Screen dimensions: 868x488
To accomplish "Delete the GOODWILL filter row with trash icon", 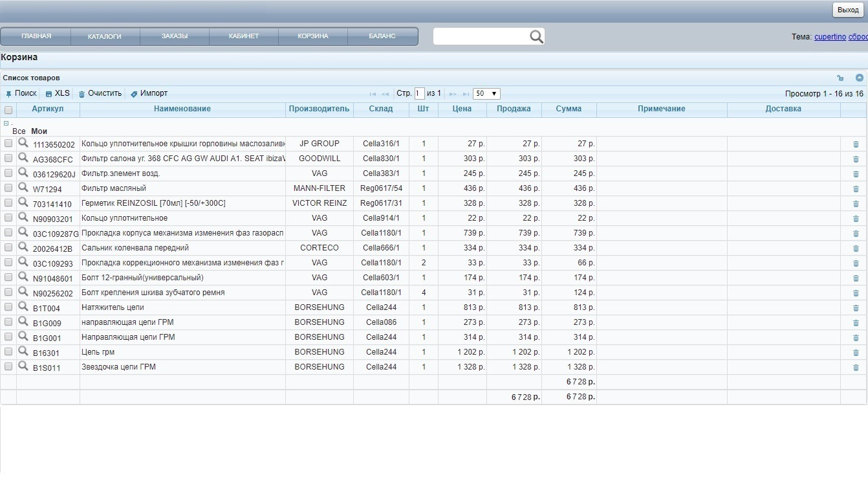I will pyautogui.click(x=856, y=159).
